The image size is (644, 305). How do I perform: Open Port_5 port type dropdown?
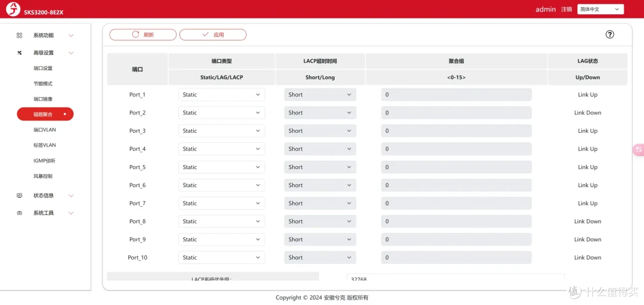click(222, 167)
